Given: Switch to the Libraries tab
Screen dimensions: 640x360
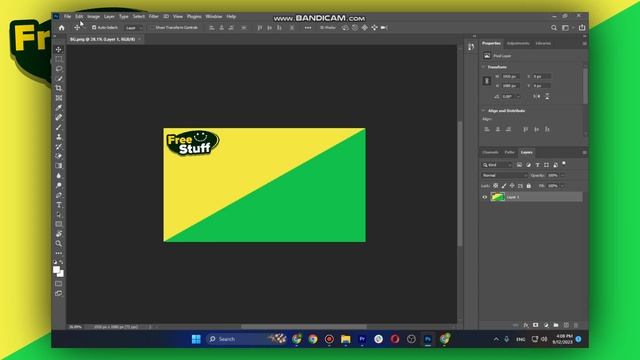Looking at the screenshot, I should pos(543,43).
